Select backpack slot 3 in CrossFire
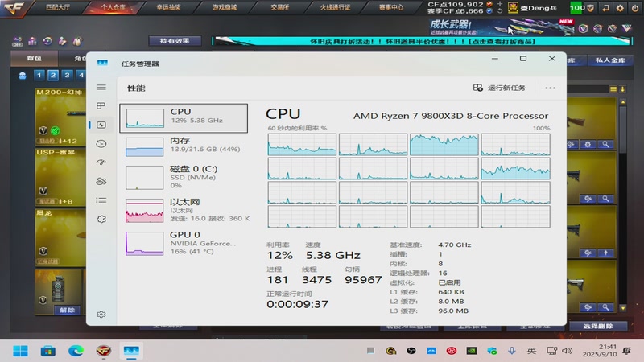Image resolution: width=644 pixels, height=362 pixels. tap(67, 75)
